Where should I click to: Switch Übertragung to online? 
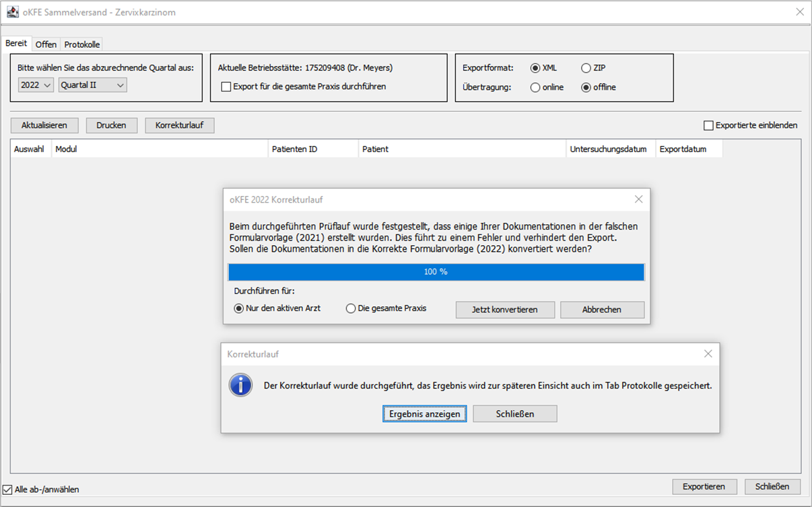[x=535, y=87]
